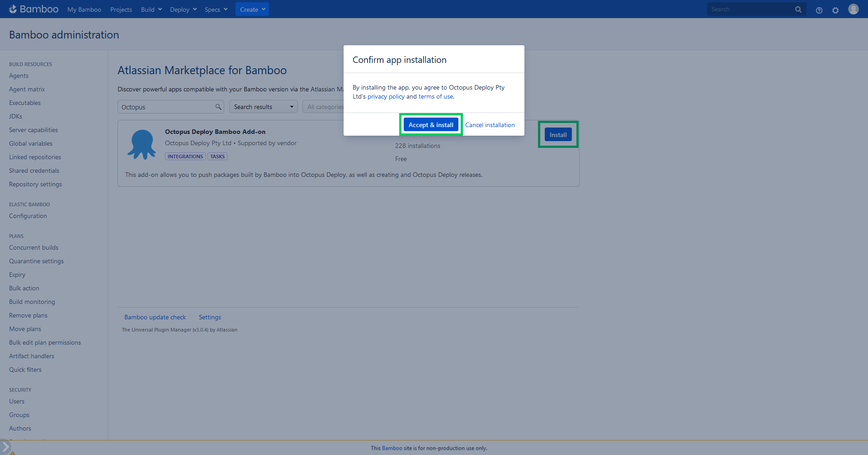Open the UPM Settings link
Viewport: 868px width, 455px height.
210,317
